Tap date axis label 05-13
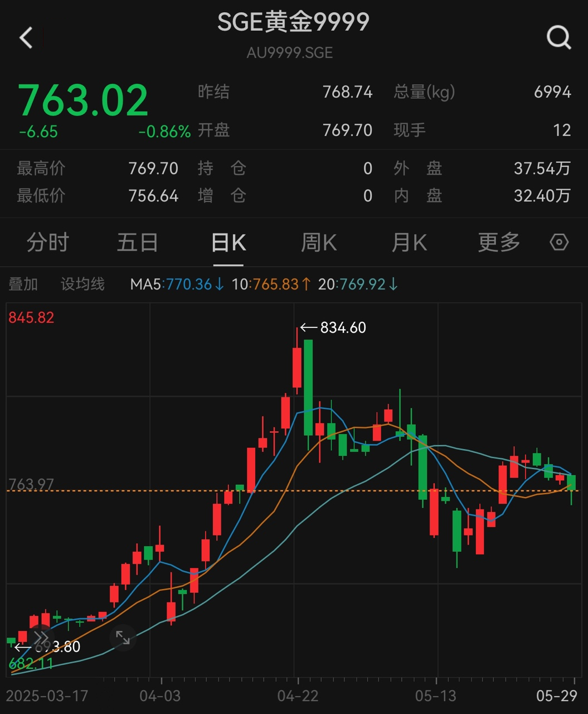Image resolution: width=588 pixels, height=714 pixels. 435,696
